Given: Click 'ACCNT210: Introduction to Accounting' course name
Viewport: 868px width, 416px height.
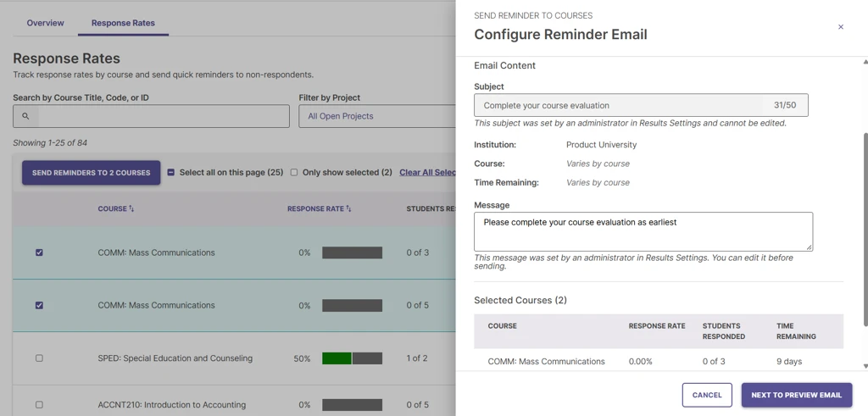Looking at the screenshot, I should [x=171, y=404].
